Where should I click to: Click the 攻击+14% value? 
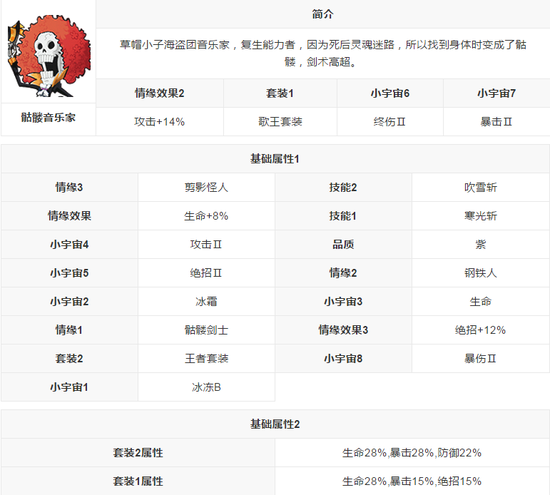[160, 122]
